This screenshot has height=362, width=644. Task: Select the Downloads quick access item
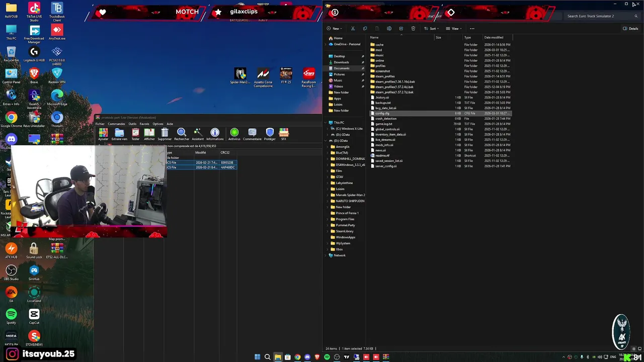(x=341, y=62)
